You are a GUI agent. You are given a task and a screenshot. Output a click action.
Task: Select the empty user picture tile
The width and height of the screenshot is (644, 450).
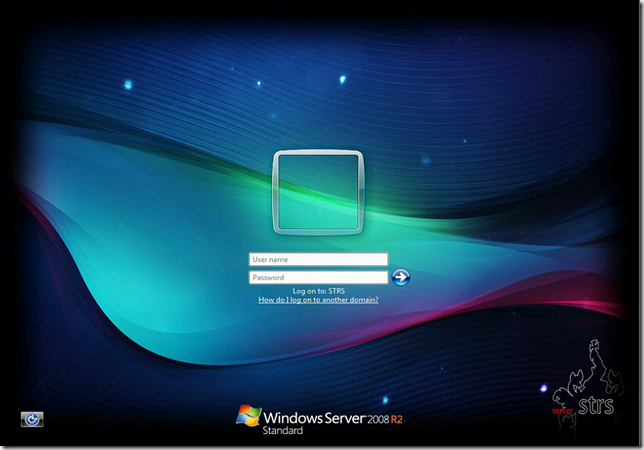pyautogui.click(x=318, y=192)
